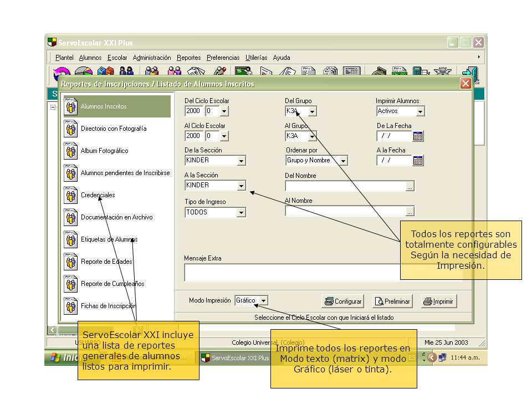
Task: Expand the A la Sección dropdown
Action: click(x=241, y=186)
